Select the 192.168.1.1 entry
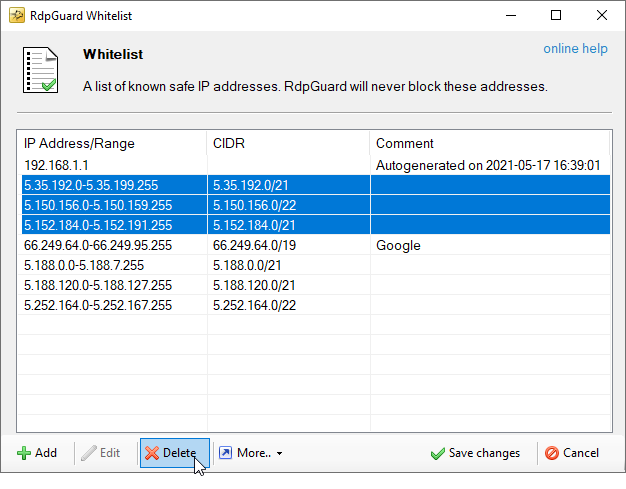626x489 pixels. (316, 165)
